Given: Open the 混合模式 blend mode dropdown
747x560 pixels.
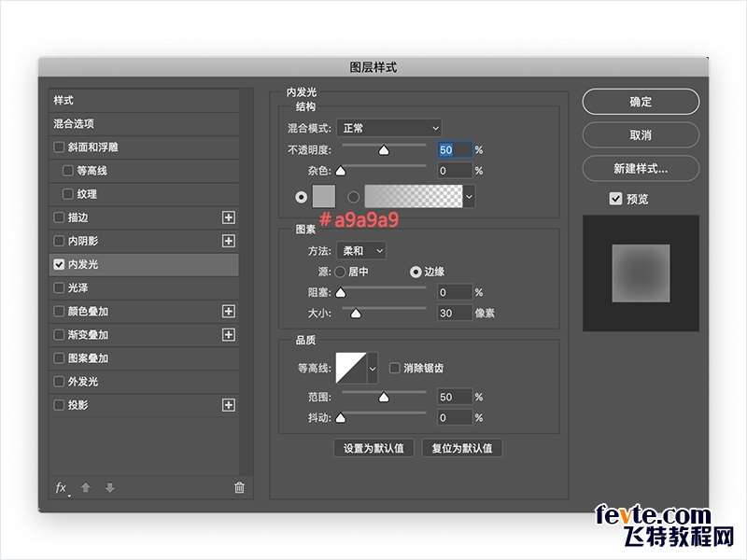Looking at the screenshot, I should tap(389, 128).
